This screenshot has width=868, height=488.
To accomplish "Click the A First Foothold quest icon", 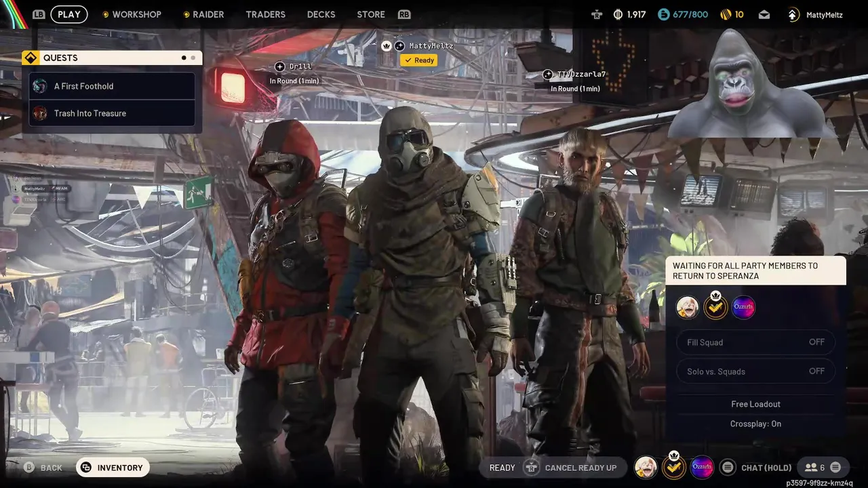I will pyautogui.click(x=40, y=86).
